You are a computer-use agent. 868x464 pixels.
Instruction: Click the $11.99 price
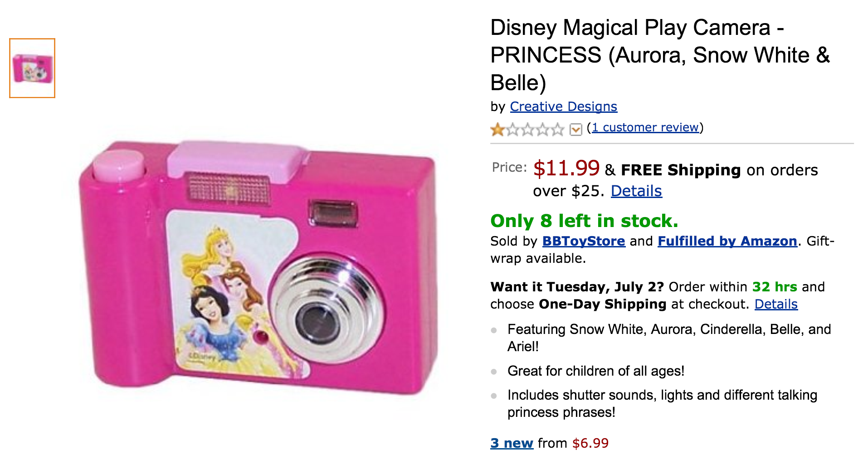point(566,168)
